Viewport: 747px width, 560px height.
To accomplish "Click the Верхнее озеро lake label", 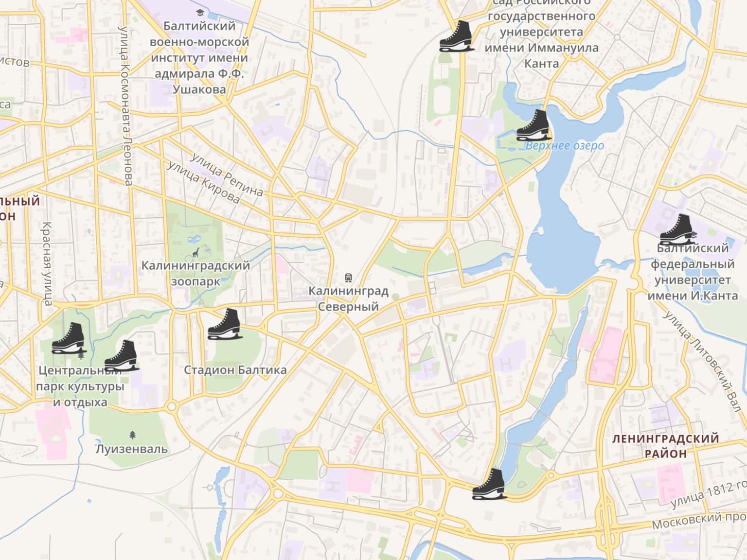I will 565,146.
